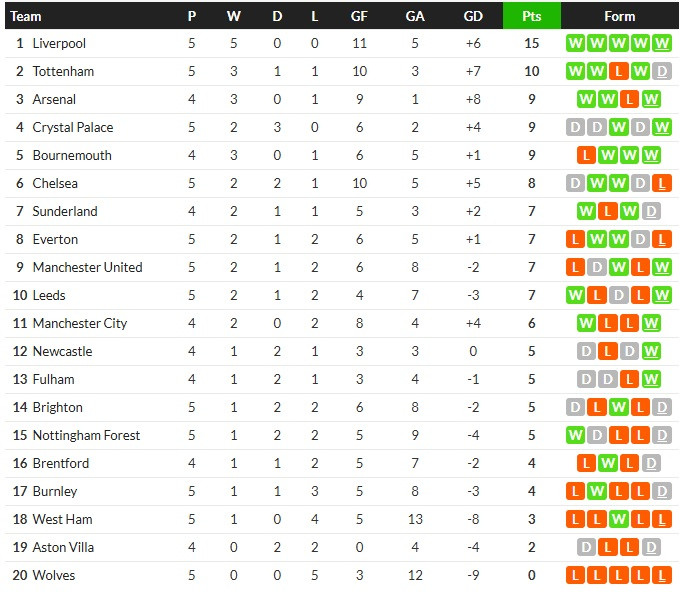This screenshot has height=599, width=696.
Task: Click Sunderland's grey D form badge
Action: coord(651,211)
